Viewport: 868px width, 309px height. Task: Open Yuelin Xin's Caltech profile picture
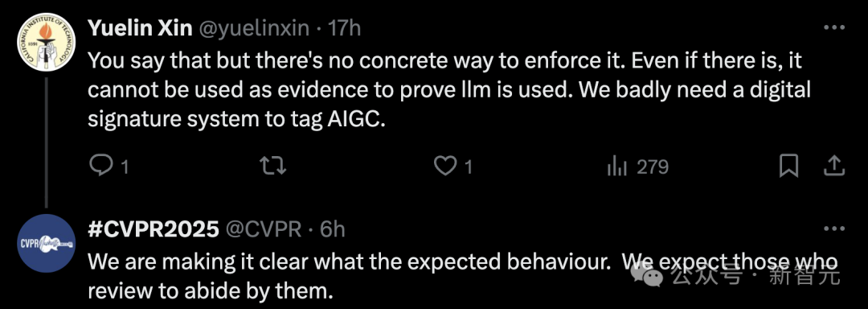pyautogui.click(x=47, y=43)
